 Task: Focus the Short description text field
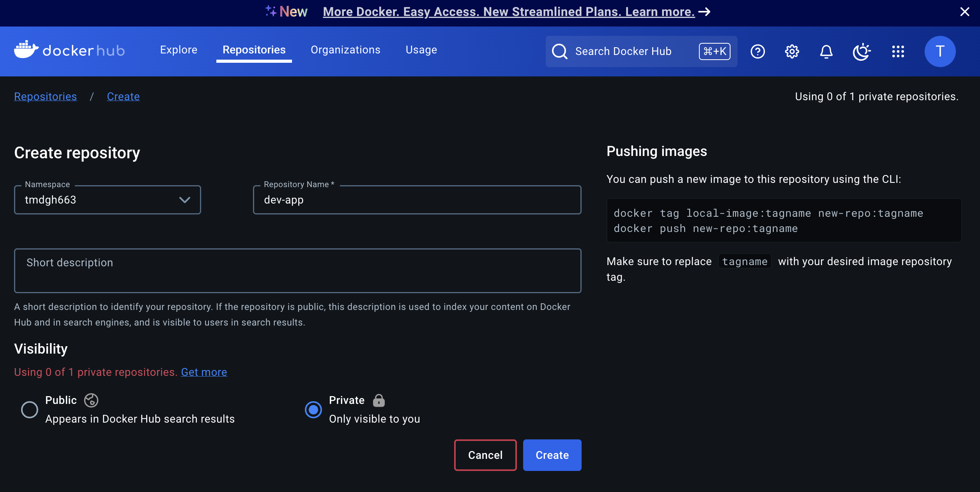point(297,270)
